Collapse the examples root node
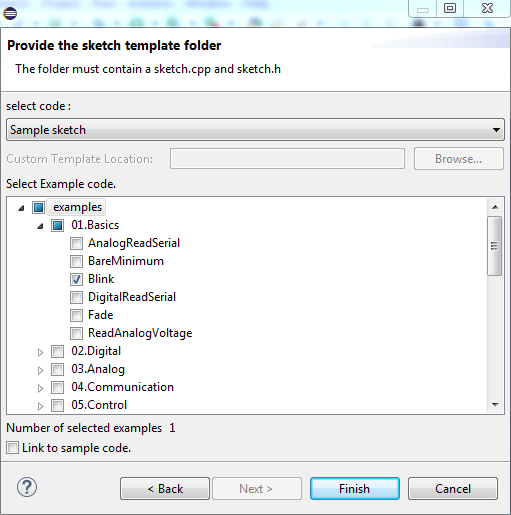The height and width of the screenshot is (515, 511). 21,208
